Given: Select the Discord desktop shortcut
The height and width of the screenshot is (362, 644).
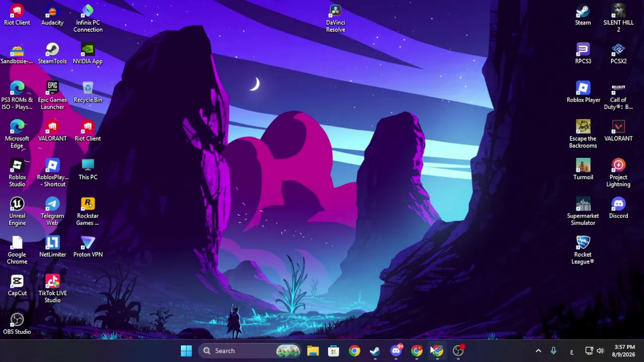Looking at the screenshot, I should 618,209.
